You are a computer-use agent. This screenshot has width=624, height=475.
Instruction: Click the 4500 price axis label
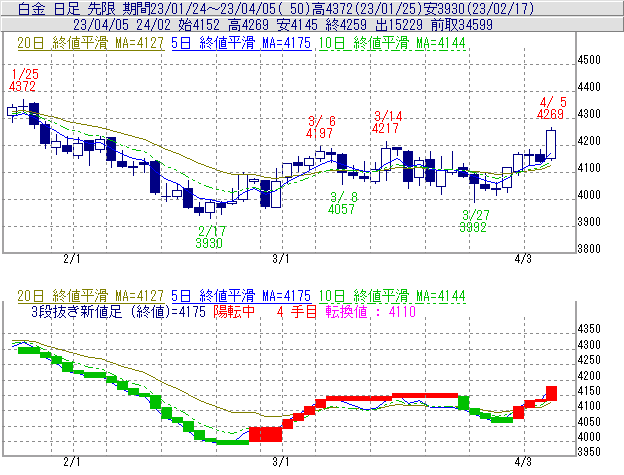coord(589,60)
